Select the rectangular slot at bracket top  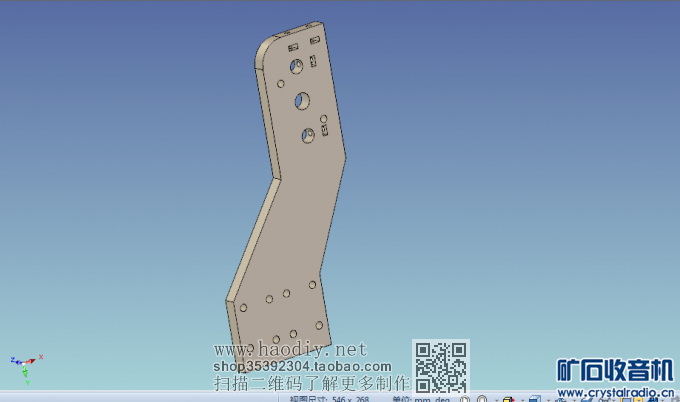click(x=294, y=47)
